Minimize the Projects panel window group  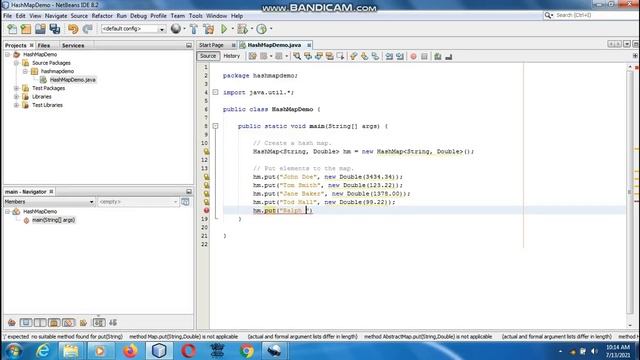coord(189,45)
